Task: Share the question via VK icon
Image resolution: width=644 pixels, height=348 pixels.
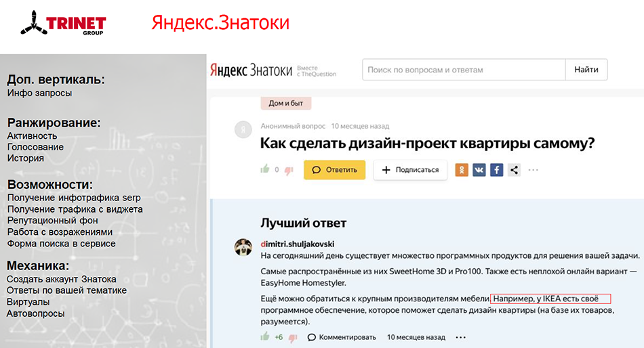Action: point(479,170)
